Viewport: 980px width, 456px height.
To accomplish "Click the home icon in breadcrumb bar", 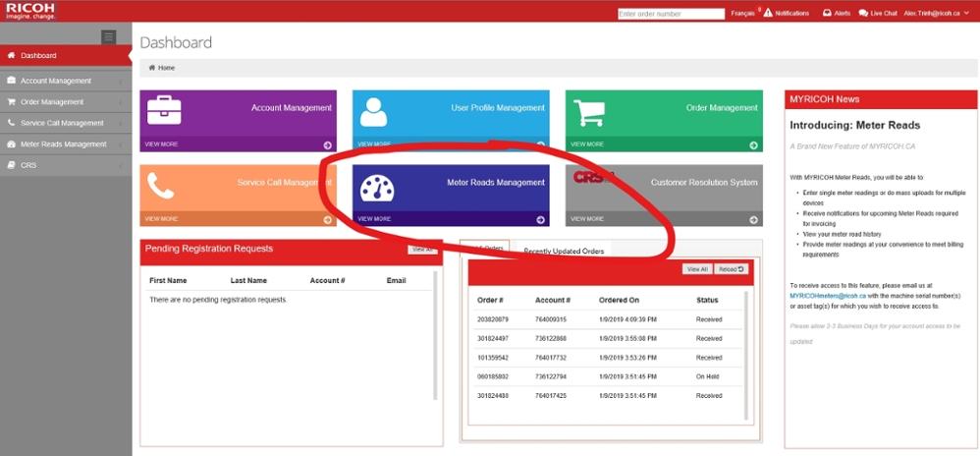I will click(x=152, y=68).
